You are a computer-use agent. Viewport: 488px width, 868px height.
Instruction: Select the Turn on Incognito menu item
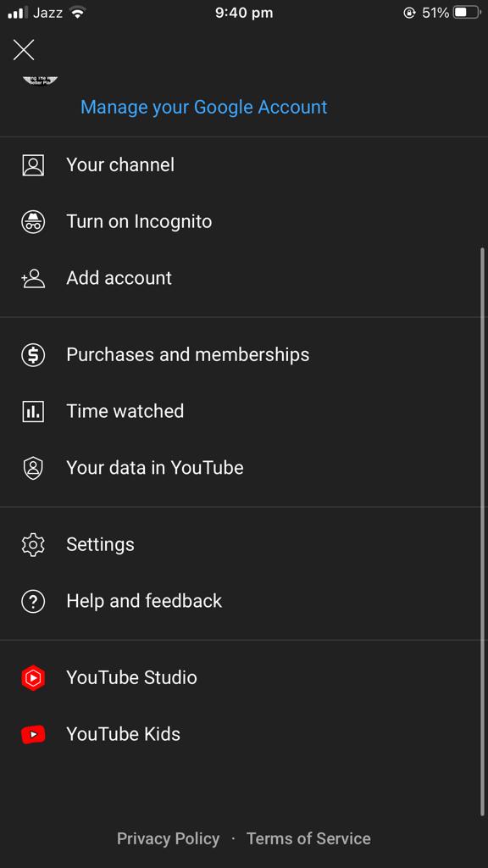(x=244, y=221)
